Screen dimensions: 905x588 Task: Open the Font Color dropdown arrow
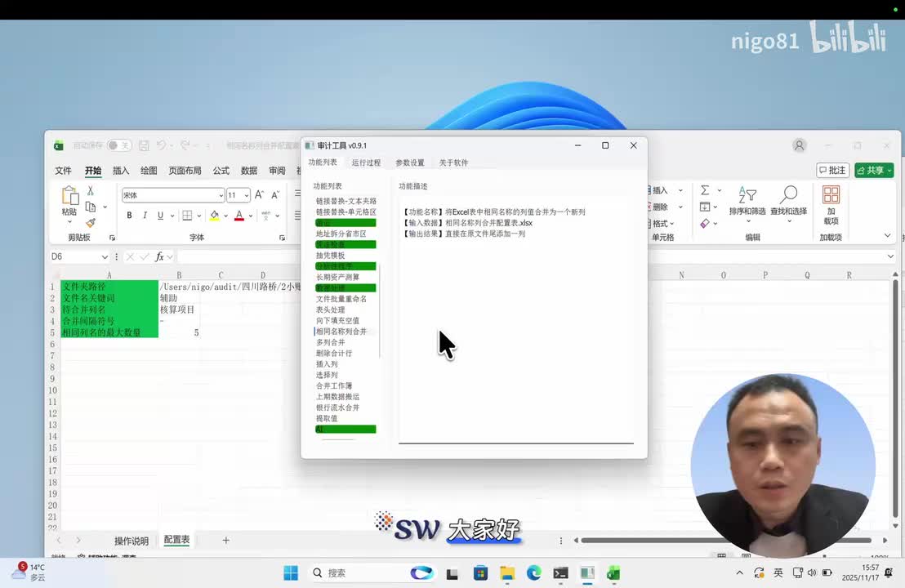click(251, 216)
